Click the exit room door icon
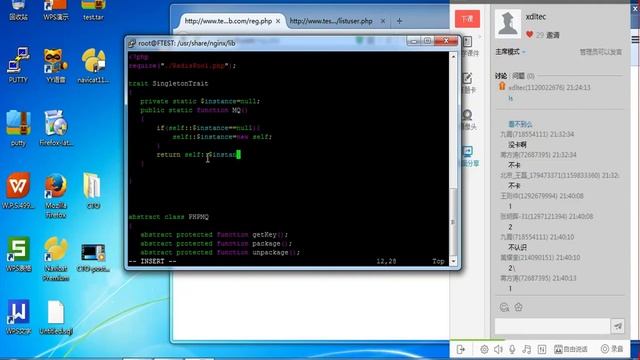The image size is (640, 360). click(461, 349)
